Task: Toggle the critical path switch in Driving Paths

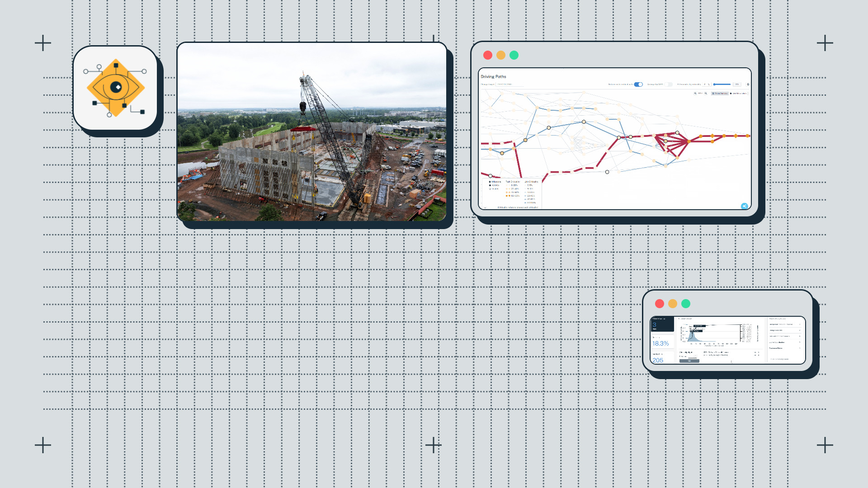Action: [x=638, y=84]
